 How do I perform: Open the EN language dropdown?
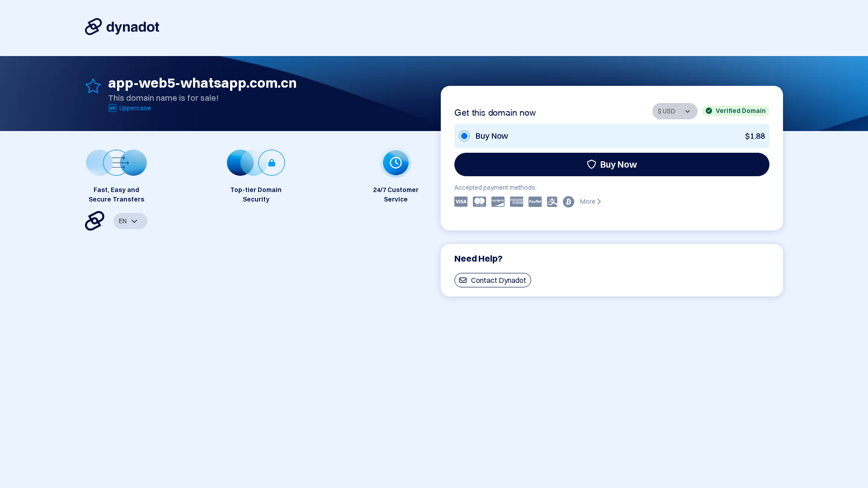[x=130, y=221]
